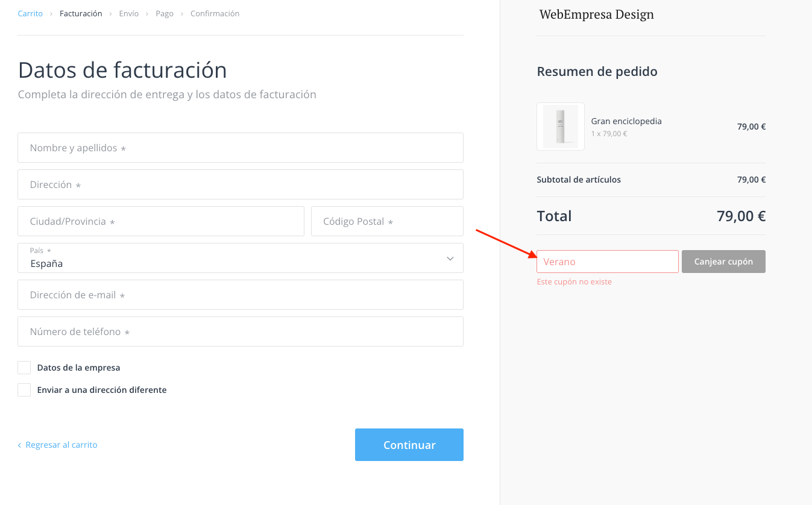Select the España country combo box
Screen dimensions: 812x505
pyautogui.click(x=241, y=258)
